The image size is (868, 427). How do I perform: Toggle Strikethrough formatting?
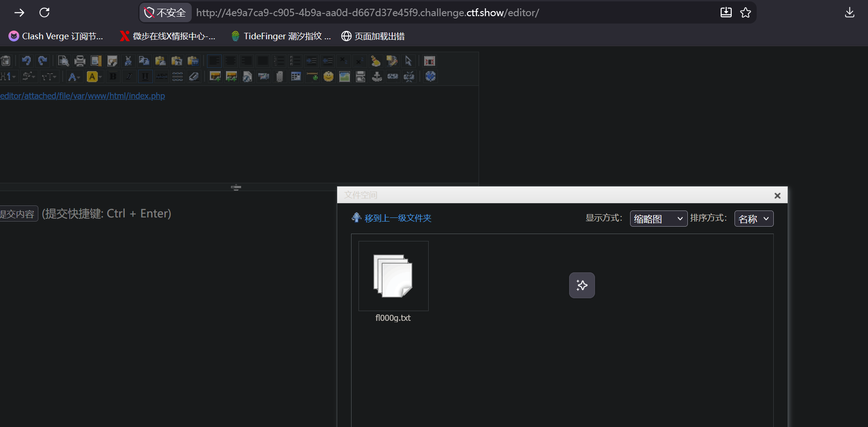[x=162, y=76]
